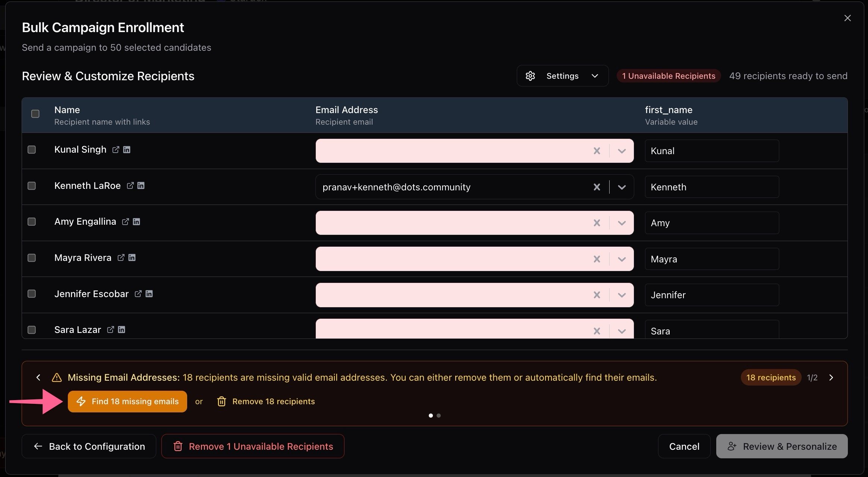Close the Bulk Campaign Enrollment dialog
The height and width of the screenshot is (477, 868).
tap(847, 18)
